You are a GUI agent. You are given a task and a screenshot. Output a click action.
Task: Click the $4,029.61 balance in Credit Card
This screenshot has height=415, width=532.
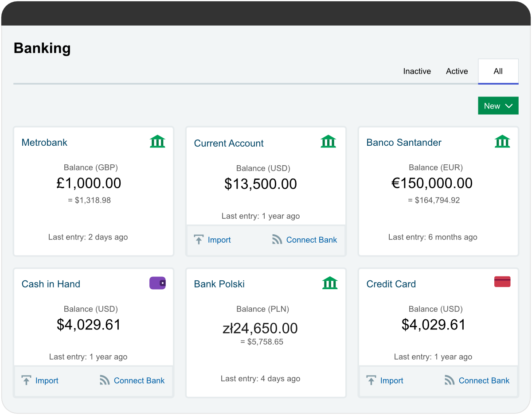coord(434,325)
